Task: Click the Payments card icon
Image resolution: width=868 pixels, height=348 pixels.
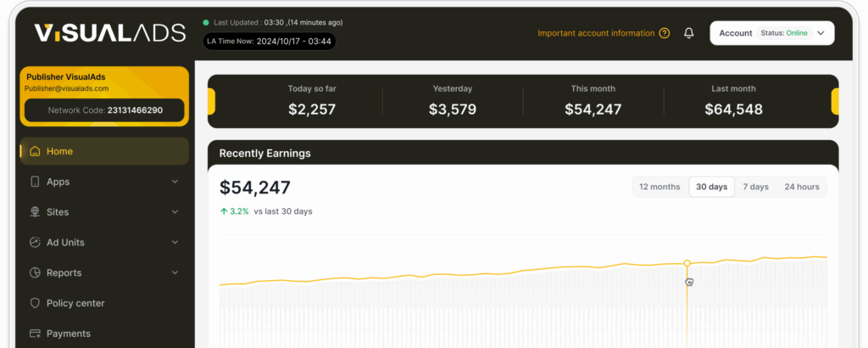Action: coord(35,334)
